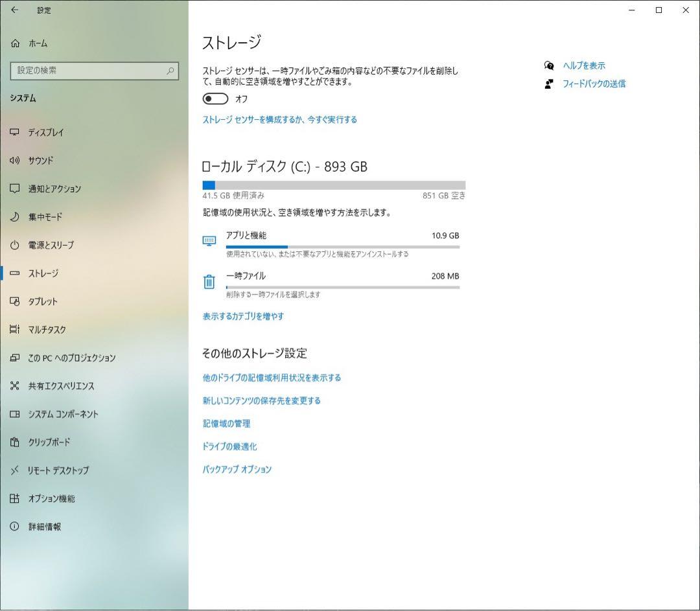Click the 一時ファイル usage bar
The image size is (700, 611).
[343, 288]
